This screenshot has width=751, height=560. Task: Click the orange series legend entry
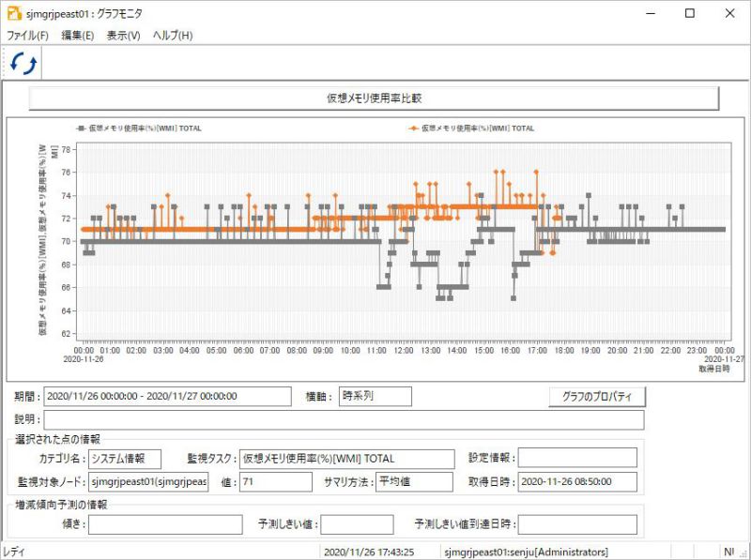click(x=471, y=129)
